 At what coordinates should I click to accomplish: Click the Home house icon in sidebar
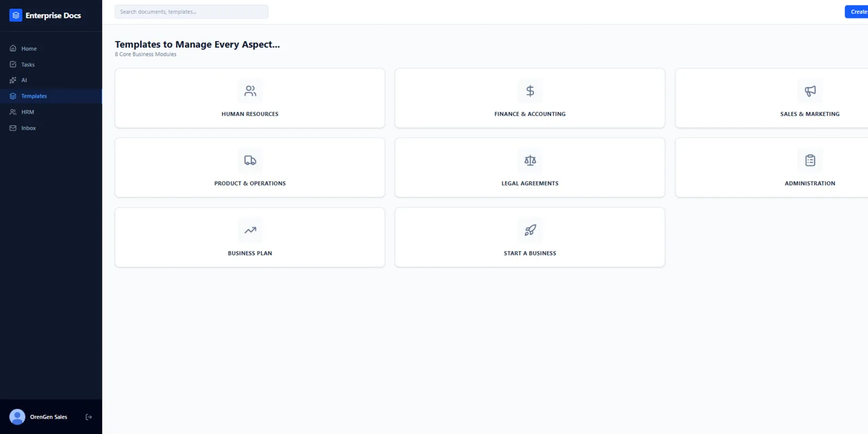coord(13,48)
